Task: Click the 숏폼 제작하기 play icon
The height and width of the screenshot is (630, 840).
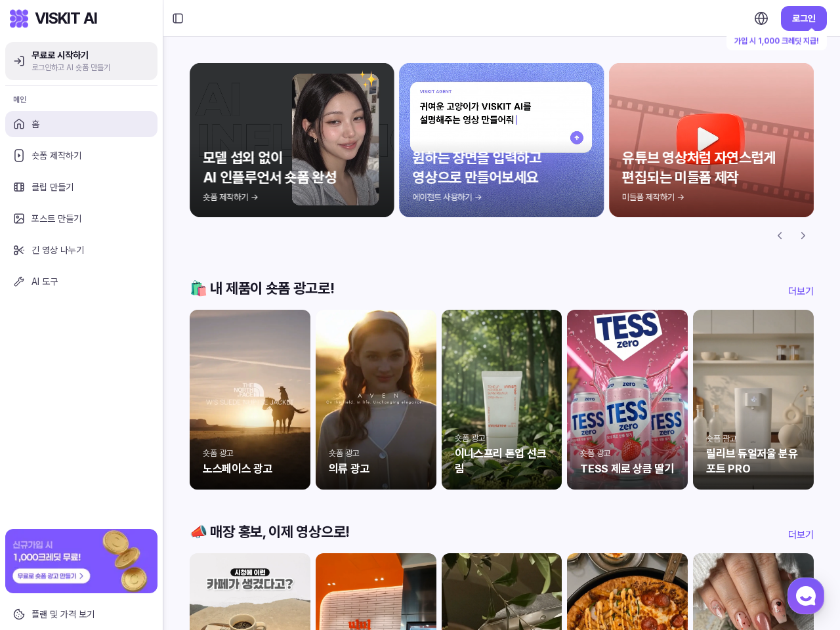Action: point(19,156)
